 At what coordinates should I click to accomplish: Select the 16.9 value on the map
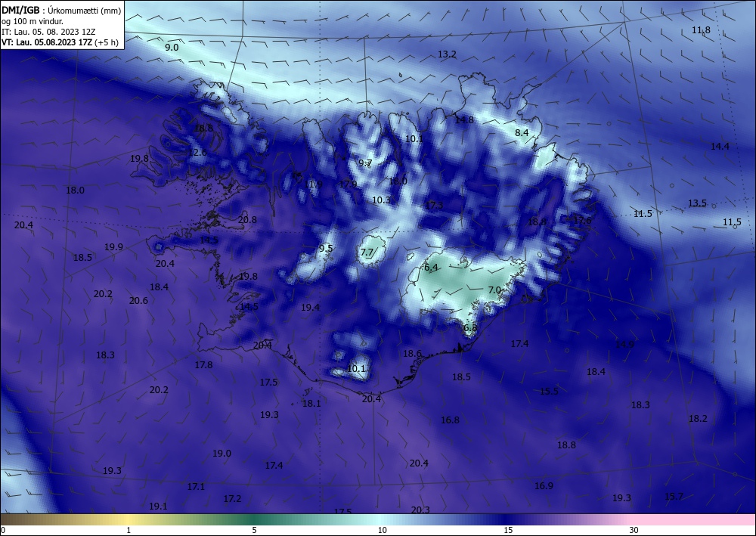tap(544, 486)
